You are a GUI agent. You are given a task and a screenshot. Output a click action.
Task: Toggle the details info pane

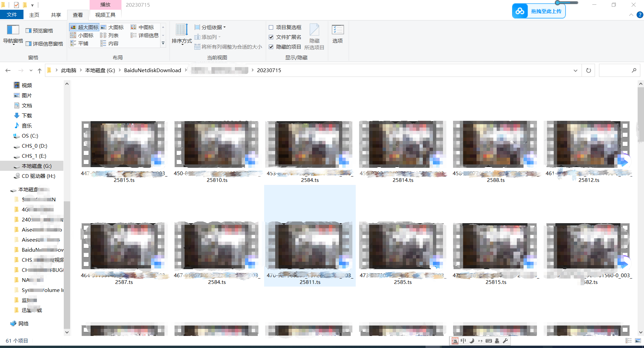(x=44, y=44)
